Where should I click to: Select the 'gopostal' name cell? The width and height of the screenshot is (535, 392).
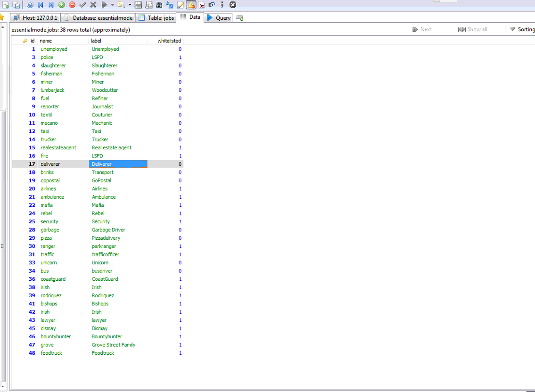tap(63, 180)
